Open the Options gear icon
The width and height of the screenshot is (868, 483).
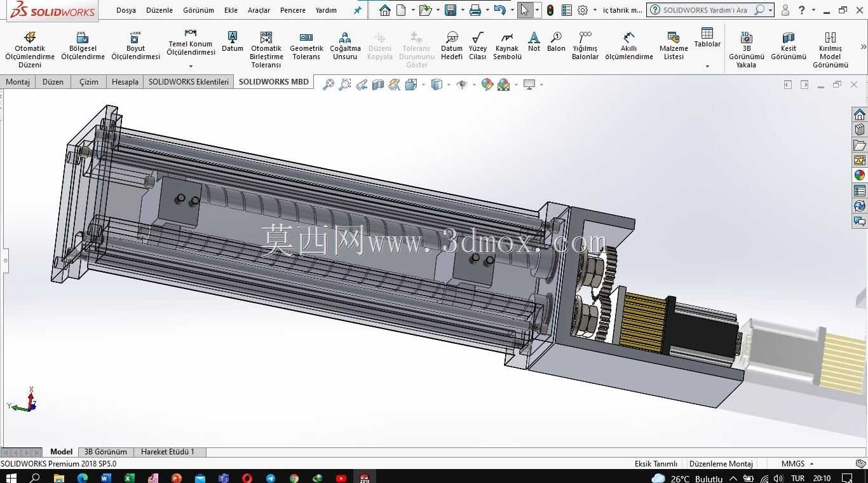(583, 10)
